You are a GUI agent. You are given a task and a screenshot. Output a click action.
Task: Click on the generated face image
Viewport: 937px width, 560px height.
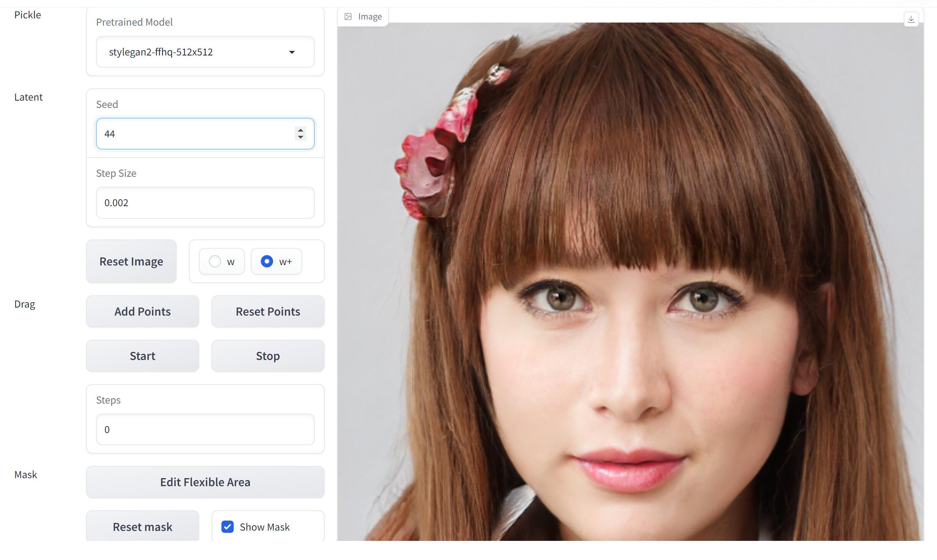click(630, 282)
